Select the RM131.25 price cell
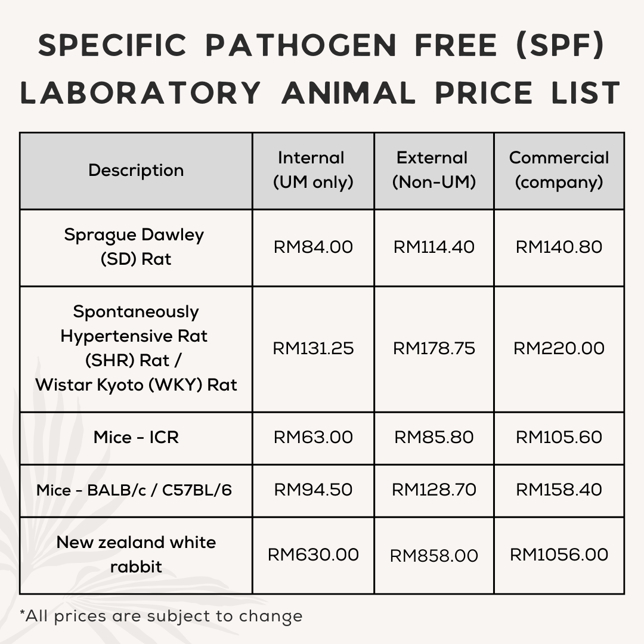The width and height of the screenshot is (644, 644). click(313, 348)
